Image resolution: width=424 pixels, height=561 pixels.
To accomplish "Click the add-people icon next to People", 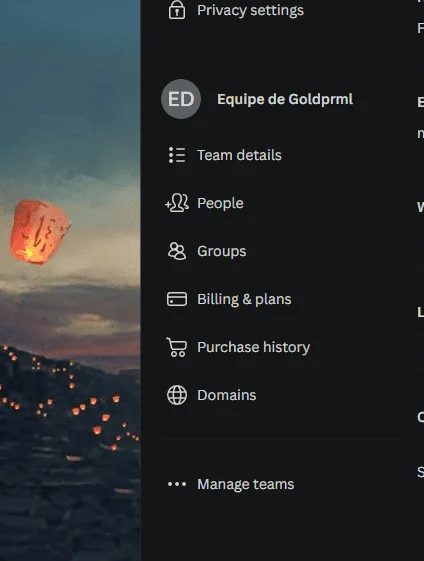I will click(x=177, y=203).
